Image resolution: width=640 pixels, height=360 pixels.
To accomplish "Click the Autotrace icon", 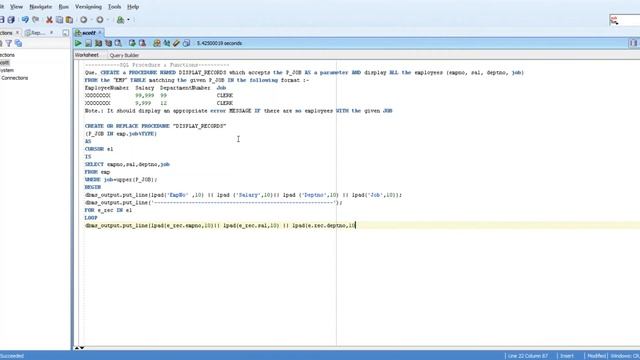I will [109, 43].
